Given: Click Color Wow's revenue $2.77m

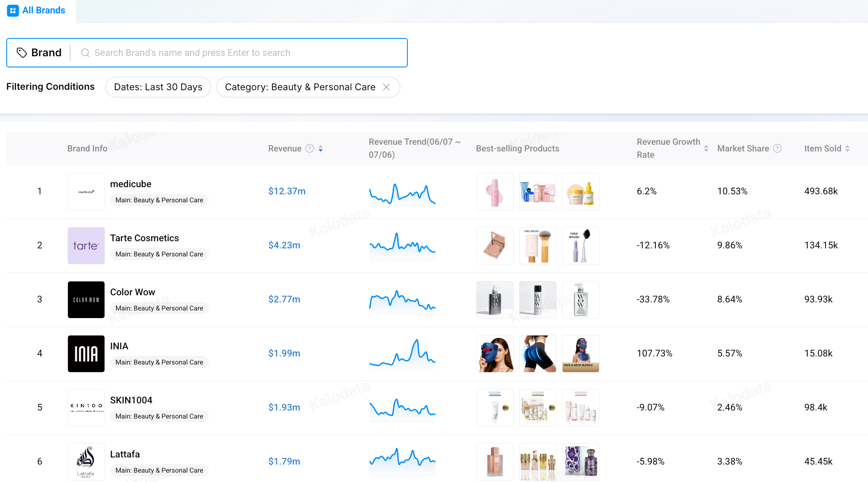Looking at the screenshot, I should (284, 299).
